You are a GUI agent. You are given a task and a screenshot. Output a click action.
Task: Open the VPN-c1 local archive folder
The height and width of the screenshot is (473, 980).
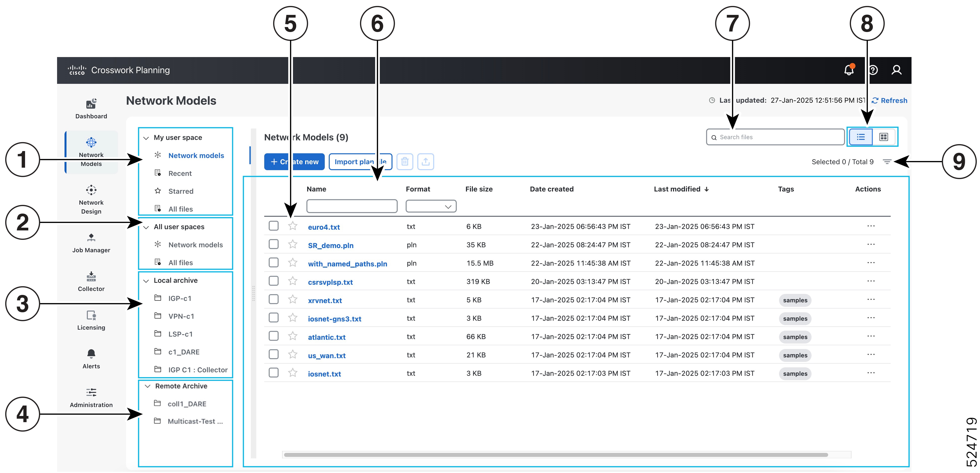coord(181,316)
